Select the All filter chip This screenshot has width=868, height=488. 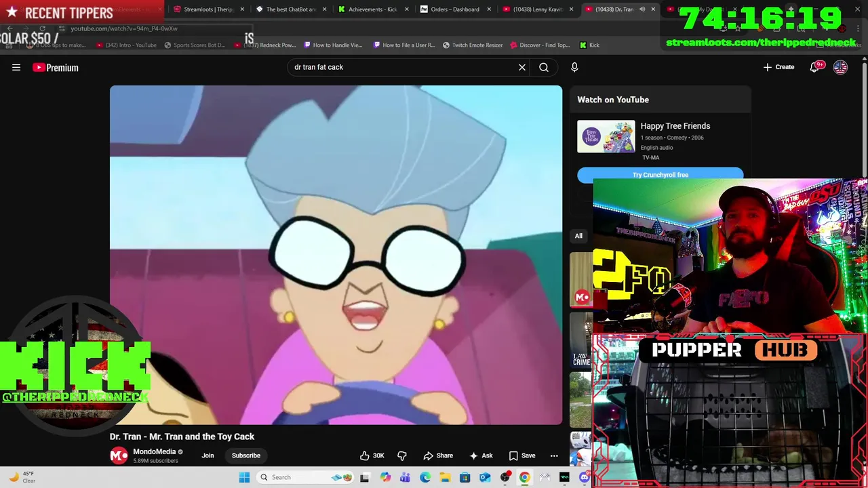[578, 236]
